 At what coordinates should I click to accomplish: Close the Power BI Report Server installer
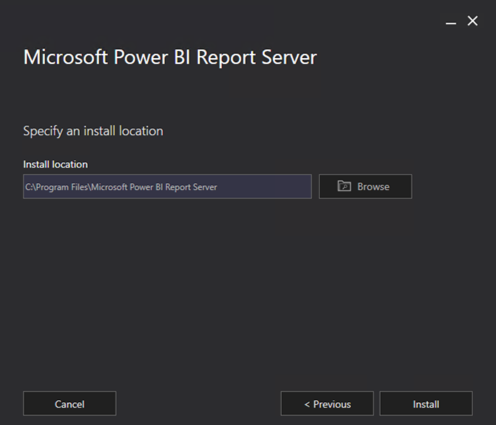click(473, 21)
